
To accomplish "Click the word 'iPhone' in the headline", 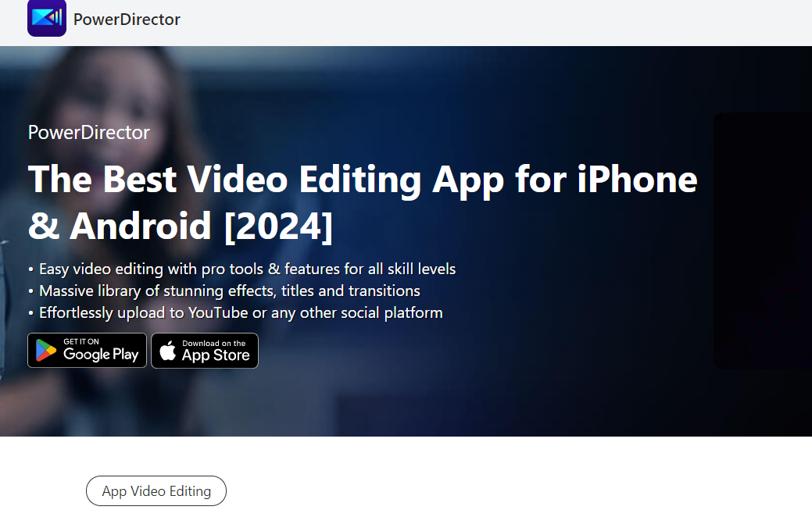I will [638, 180].
